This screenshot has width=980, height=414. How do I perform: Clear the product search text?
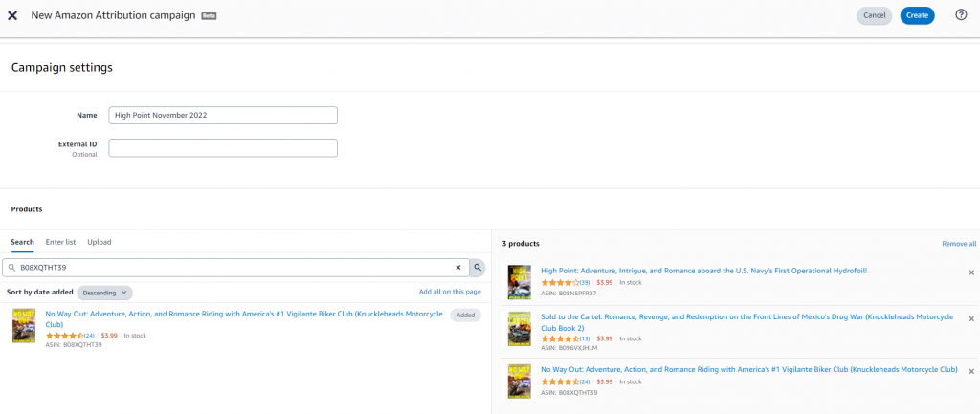pos(457,268)
